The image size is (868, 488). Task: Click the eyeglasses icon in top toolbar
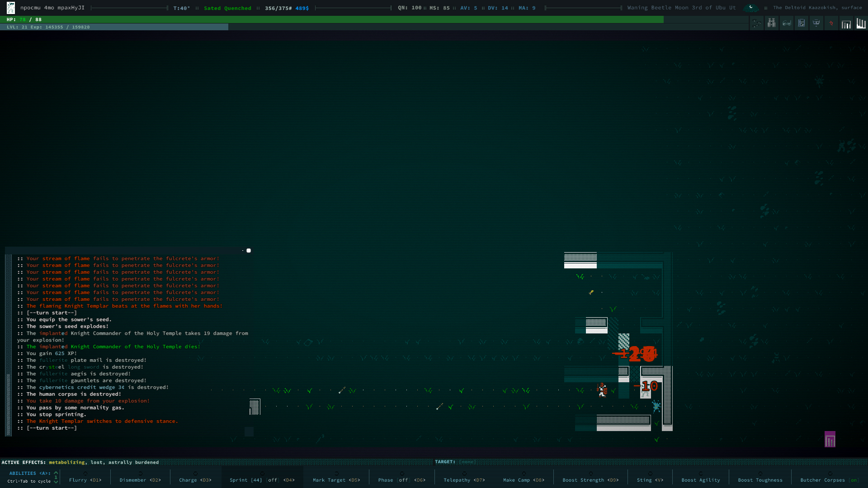click(x=787, y=23)
